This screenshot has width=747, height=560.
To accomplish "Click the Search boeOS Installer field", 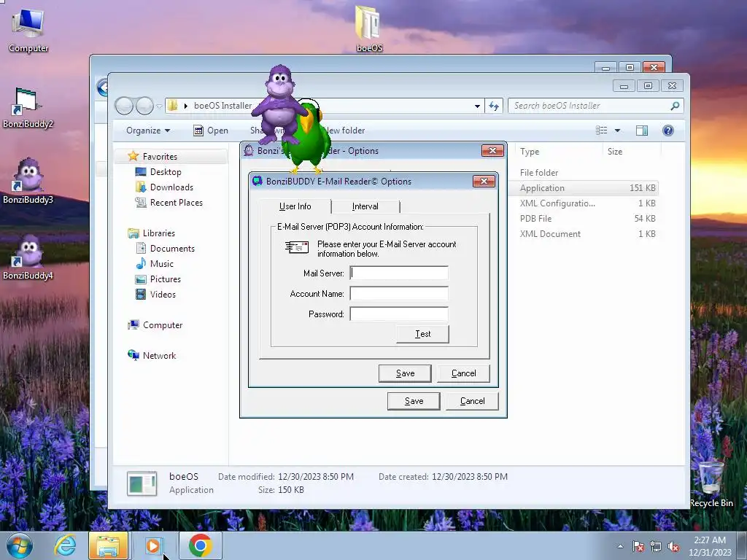I will 595,106.
